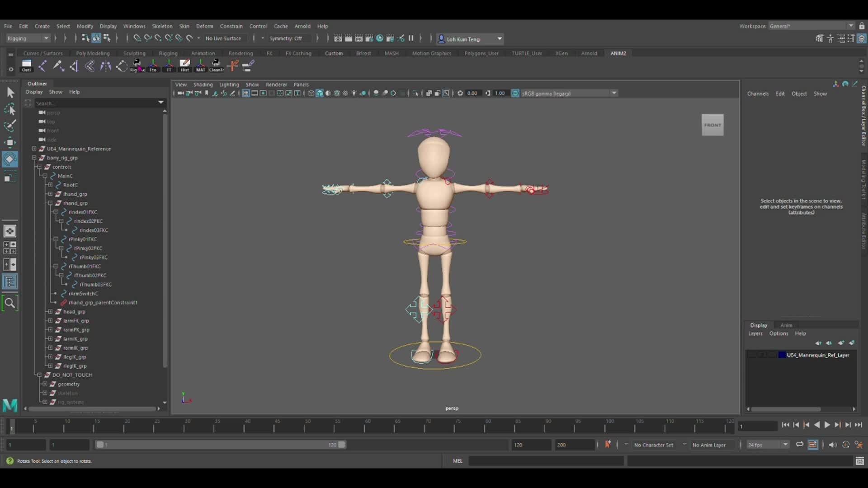Select the Outliner shelf icon labeled Outl
Viewport: 868px width, 488px height.
(x=27, y=66)
